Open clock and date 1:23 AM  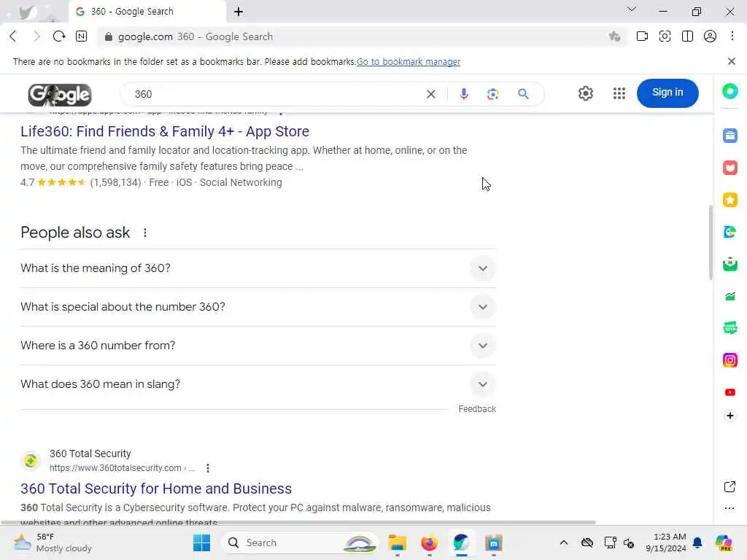pos(665,542)
